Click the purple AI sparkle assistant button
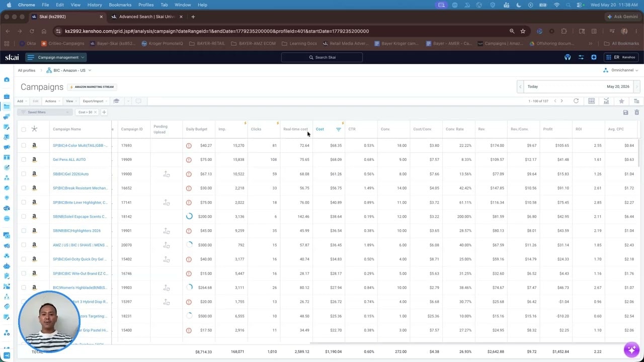The image size is (644, 362). [631, 349]
